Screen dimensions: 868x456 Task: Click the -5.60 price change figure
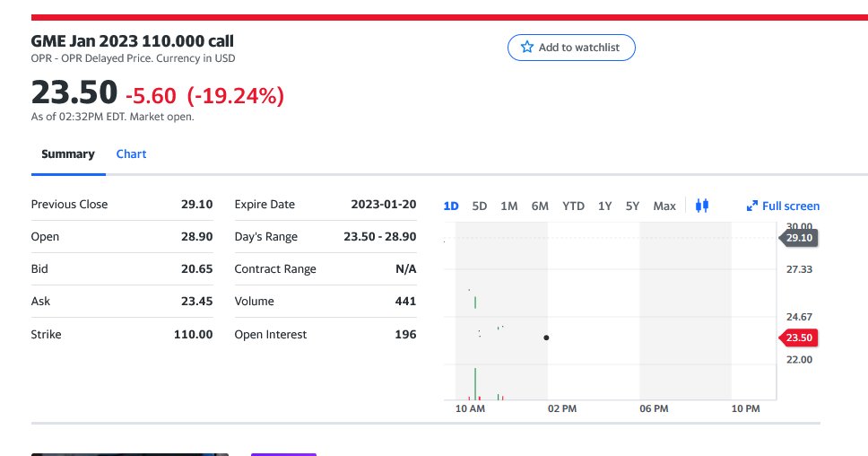[x=151, y=96]
